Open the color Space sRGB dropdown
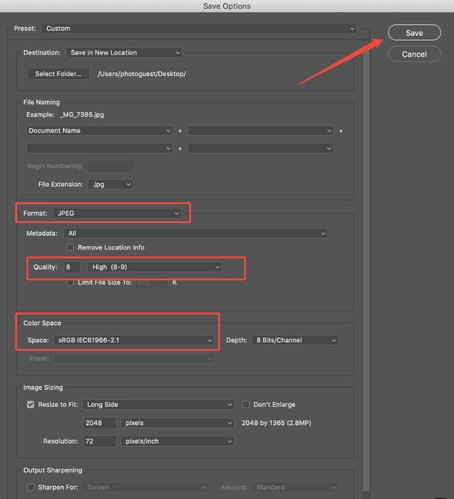 [134, 340]
